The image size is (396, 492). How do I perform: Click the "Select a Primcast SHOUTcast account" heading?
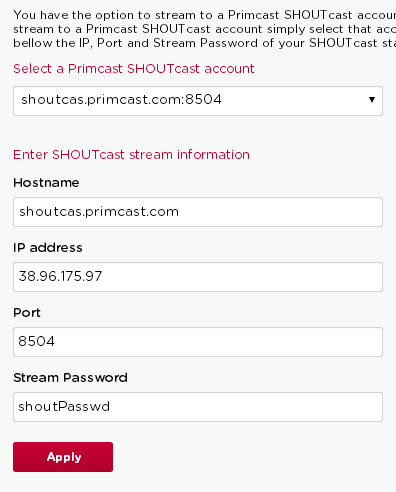pyautogui.click(x=134, y=69)
